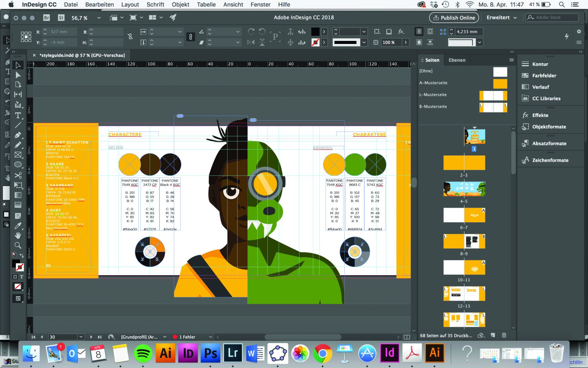Select the 4-5 spread thumbnail
The width and height of the screenshot is (588, 368).
click(464, 189)
